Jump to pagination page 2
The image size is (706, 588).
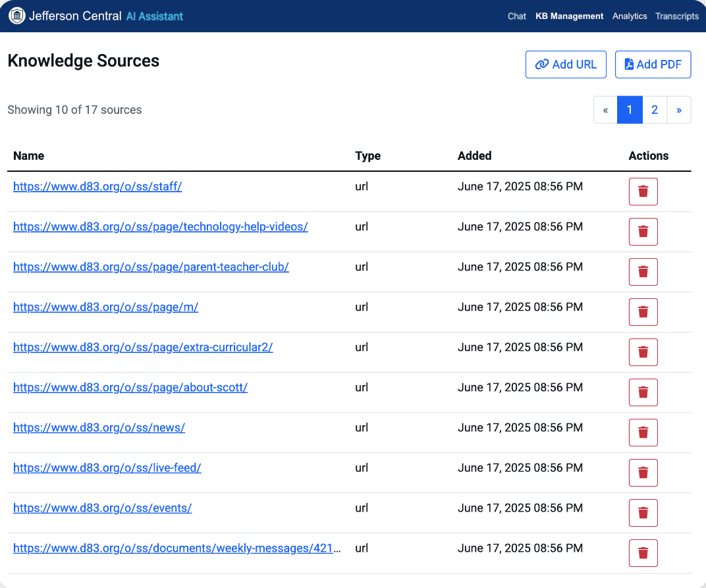tap(655, 110)
